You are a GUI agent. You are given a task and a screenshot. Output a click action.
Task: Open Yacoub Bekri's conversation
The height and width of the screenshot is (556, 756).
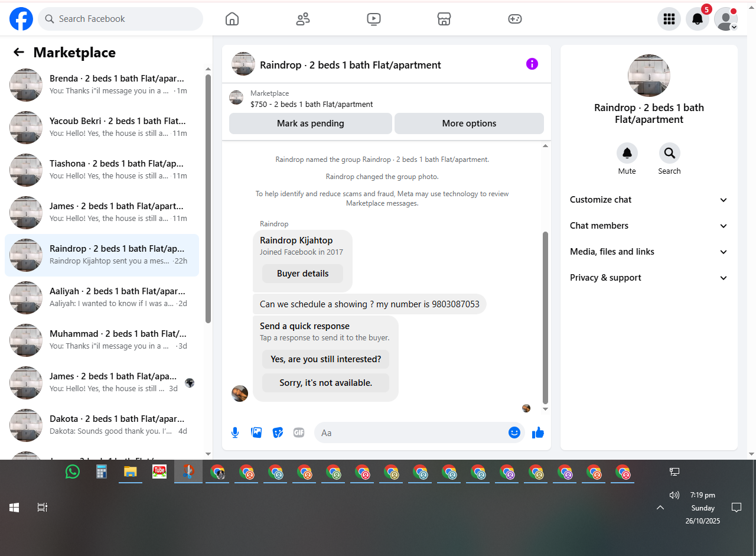pyautogui.click(x=102, y=128)
